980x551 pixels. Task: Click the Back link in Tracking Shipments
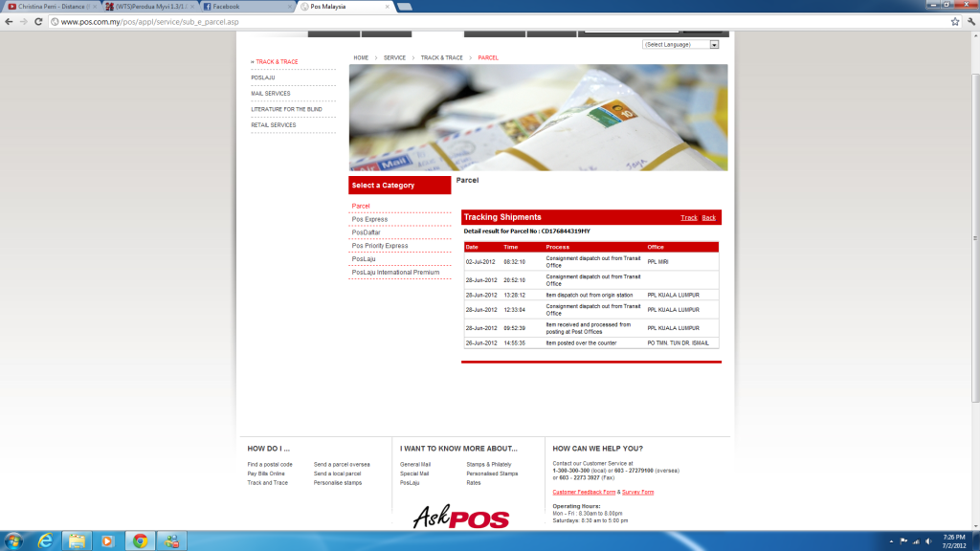click(708, 218)
